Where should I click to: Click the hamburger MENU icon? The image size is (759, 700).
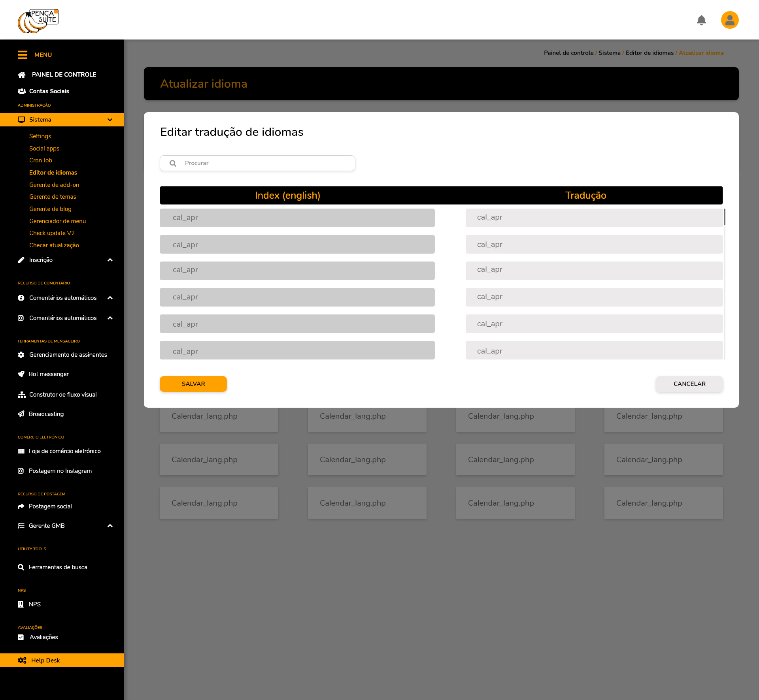pos(23,55)
